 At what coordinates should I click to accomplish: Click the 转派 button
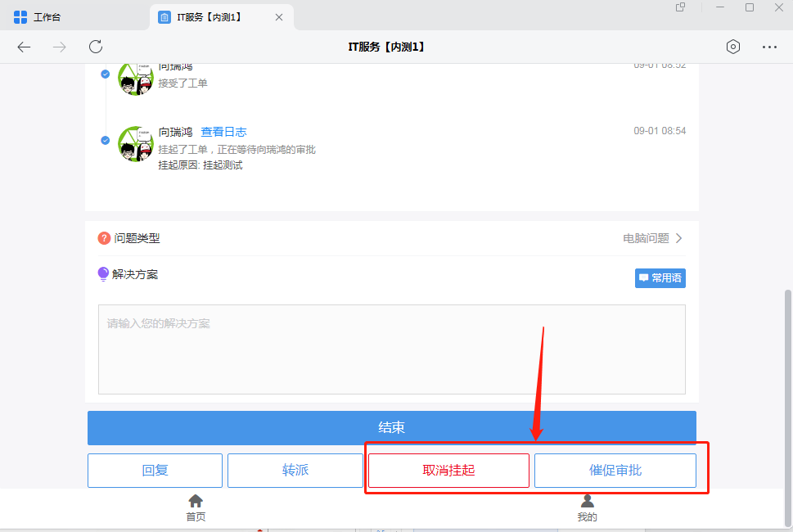(x=295, y=471)
